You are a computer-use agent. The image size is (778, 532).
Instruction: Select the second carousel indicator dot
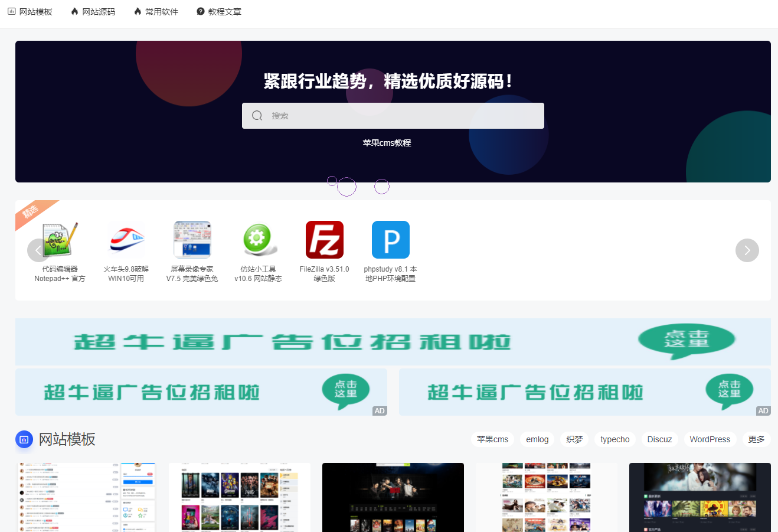tap(346, 186)
